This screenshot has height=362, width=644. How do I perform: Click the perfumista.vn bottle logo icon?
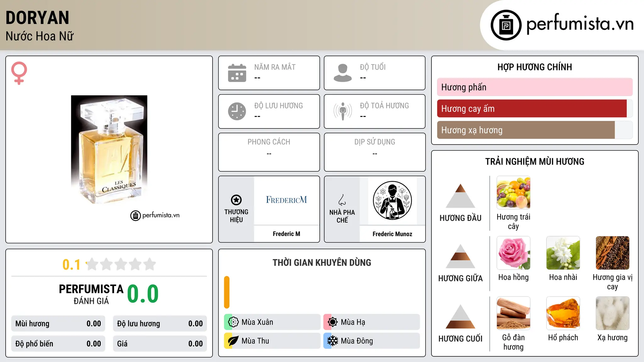pos(506,25)
